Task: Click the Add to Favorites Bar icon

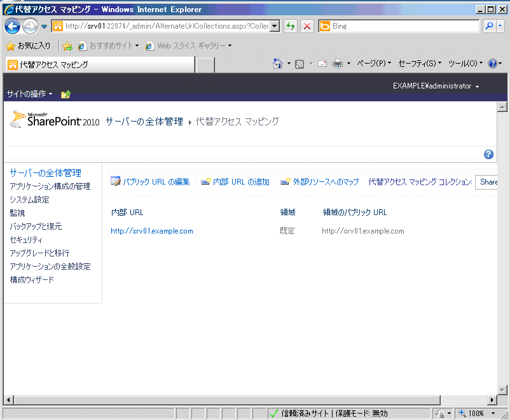Action: click(67, 46)
